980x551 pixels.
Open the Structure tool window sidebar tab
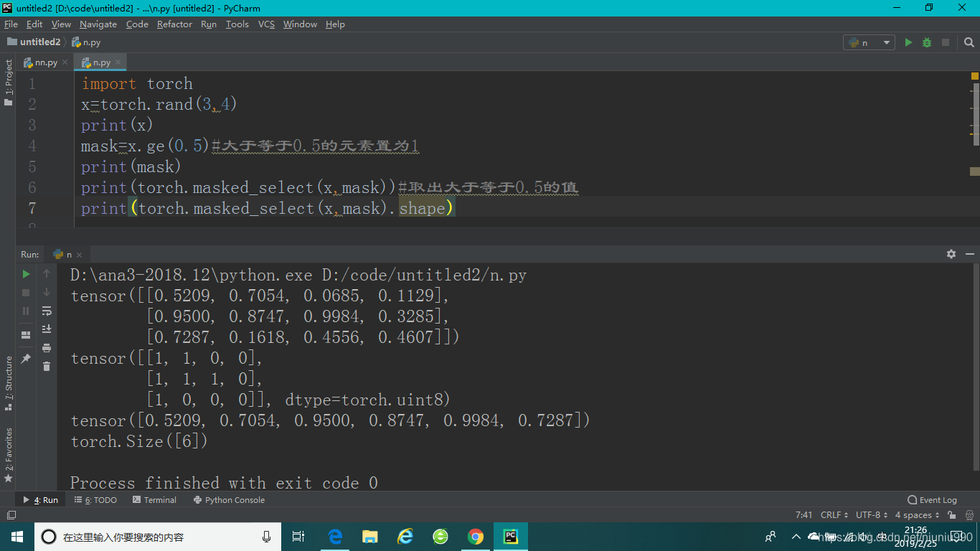point(9,383)
